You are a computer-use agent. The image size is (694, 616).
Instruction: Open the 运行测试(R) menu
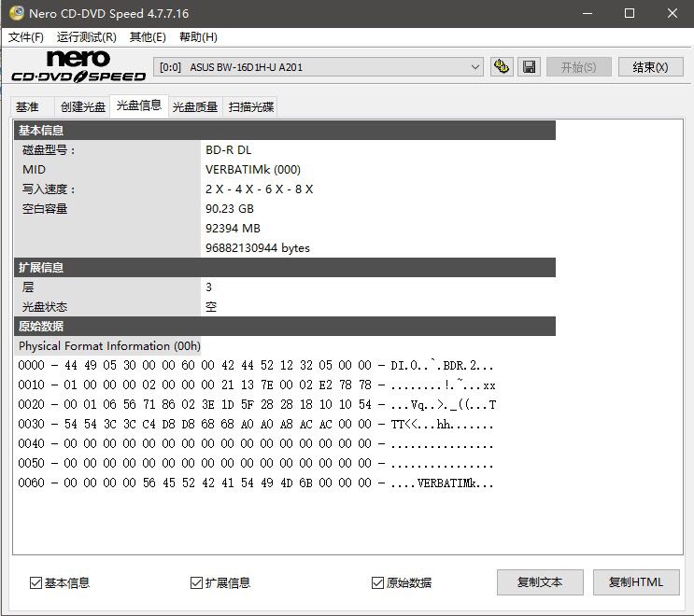point(86,37)
